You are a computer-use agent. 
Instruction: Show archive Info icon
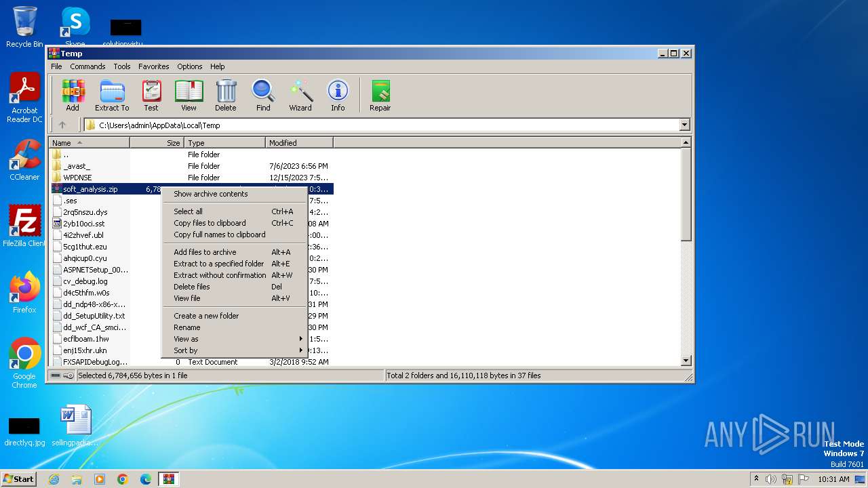tap(338, 96)
